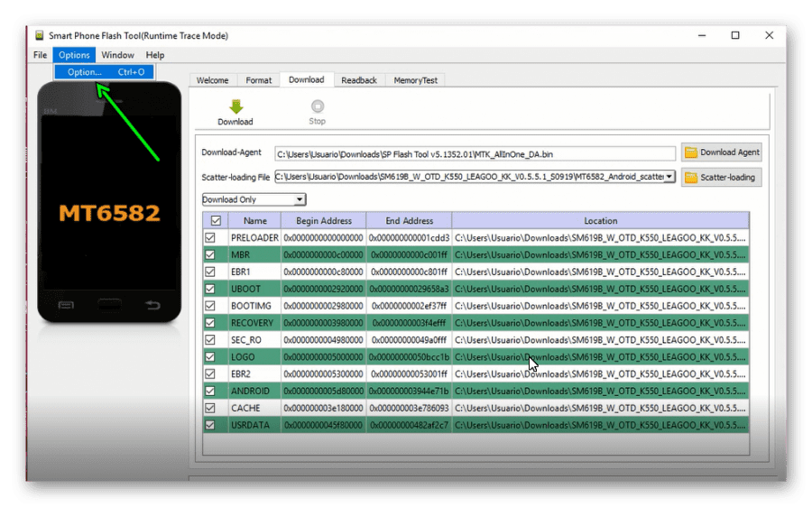Select the CACHE name cell

click(x=254, y=408)
